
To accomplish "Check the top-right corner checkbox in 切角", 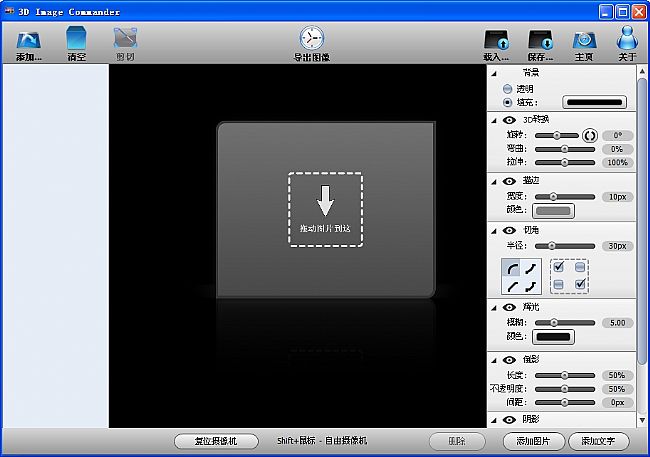I will click(x=580, y=267).
